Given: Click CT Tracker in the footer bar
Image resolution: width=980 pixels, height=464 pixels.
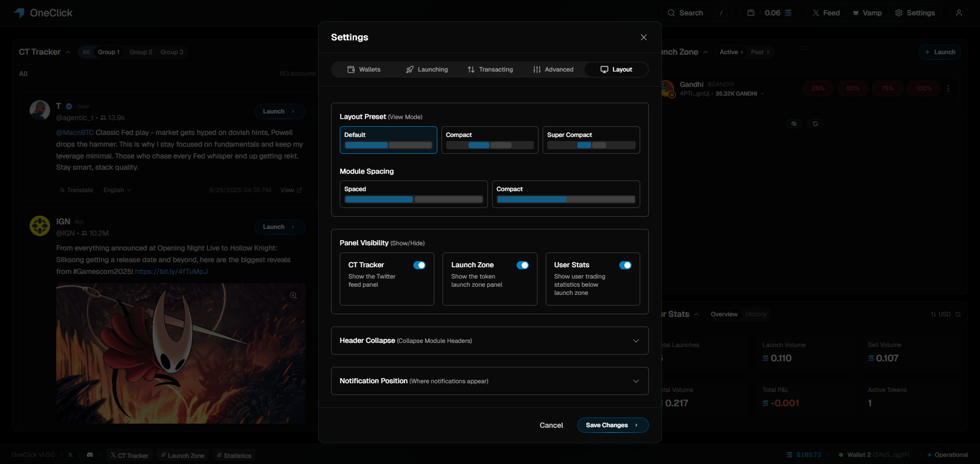Looking at the screenshot, I should pos(129,455).
